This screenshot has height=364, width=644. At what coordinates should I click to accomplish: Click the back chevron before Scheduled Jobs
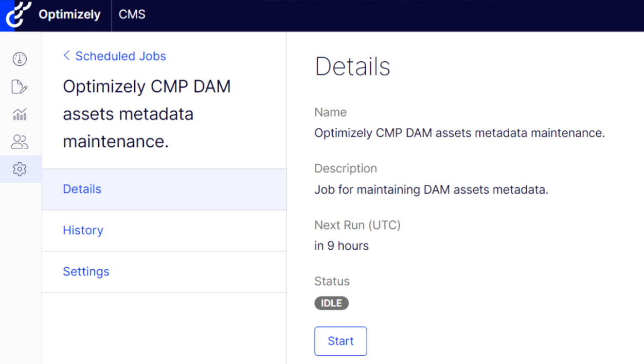point(66,55)
